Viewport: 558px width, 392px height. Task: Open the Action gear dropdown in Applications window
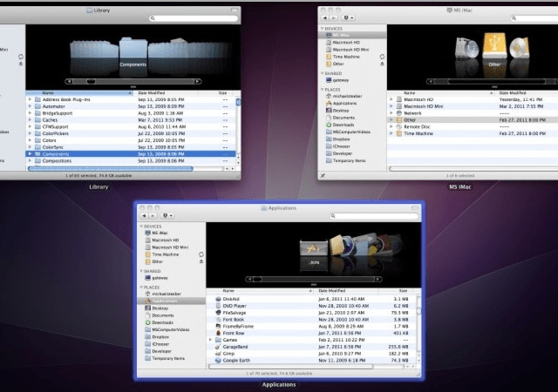click(167, 215)
